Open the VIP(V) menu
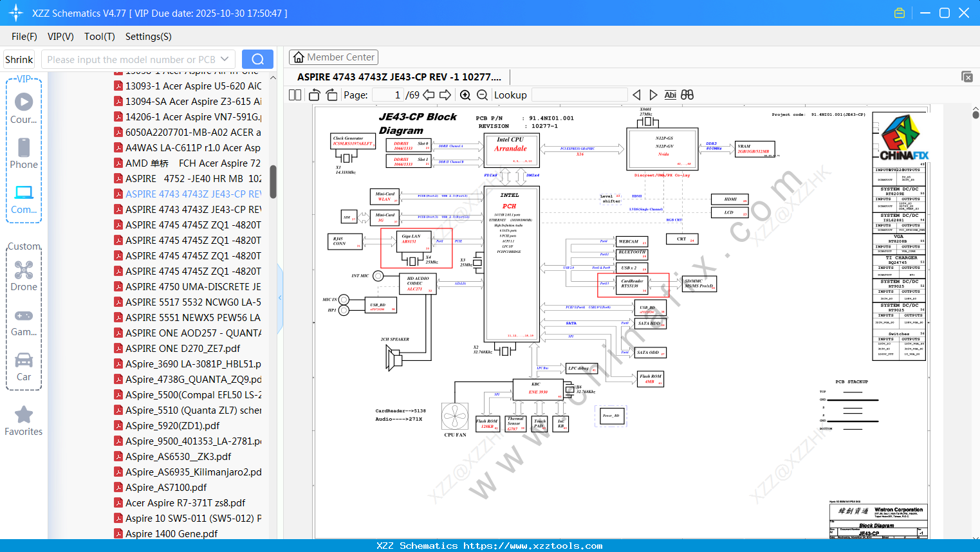 [x=60, y=37]
